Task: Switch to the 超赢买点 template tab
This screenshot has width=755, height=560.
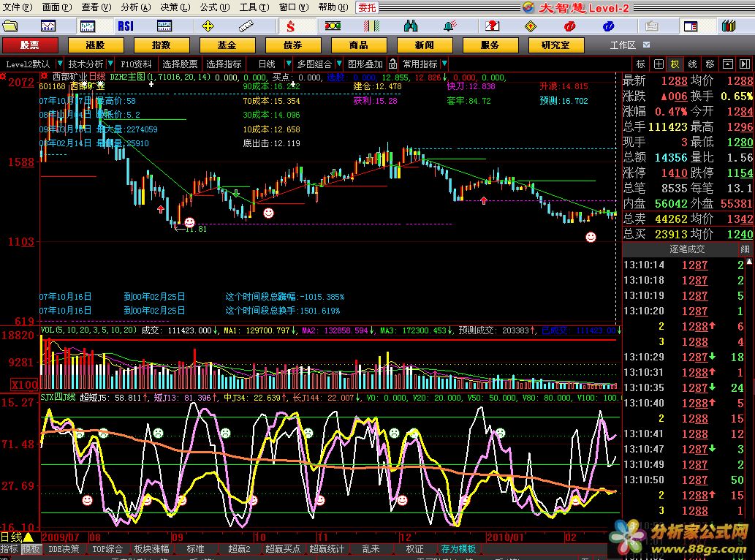Action: 283,549
